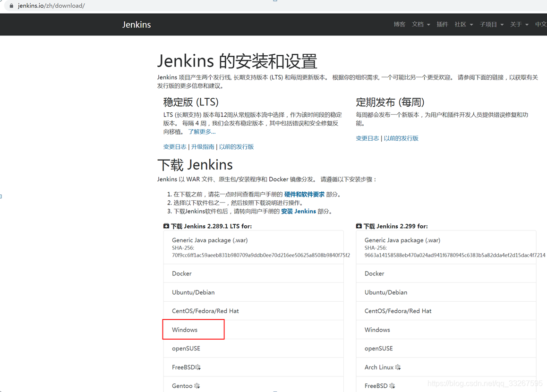Viewport: 547px width, 392px height.
Task: Click the download icon before Jenkins 2.299 heading
Action: point(359,226)
